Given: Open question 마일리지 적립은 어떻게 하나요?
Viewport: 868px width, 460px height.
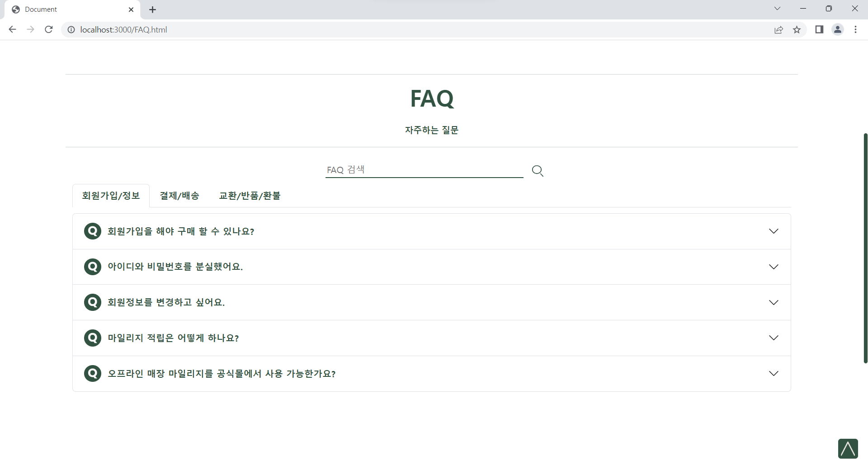Looking at the screenshot, I should tap(432, 338).
